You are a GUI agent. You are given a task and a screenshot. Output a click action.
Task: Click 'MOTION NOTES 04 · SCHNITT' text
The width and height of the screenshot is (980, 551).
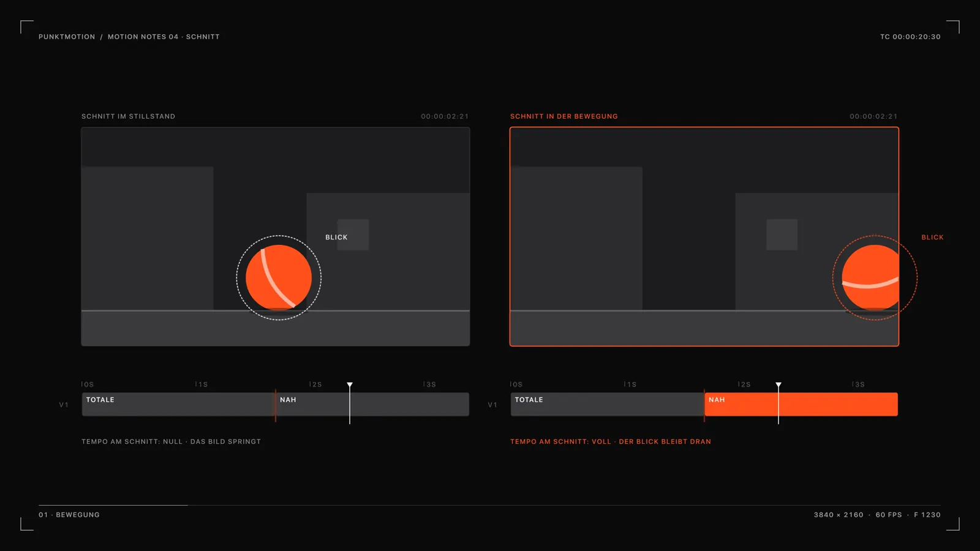(164, 37)
